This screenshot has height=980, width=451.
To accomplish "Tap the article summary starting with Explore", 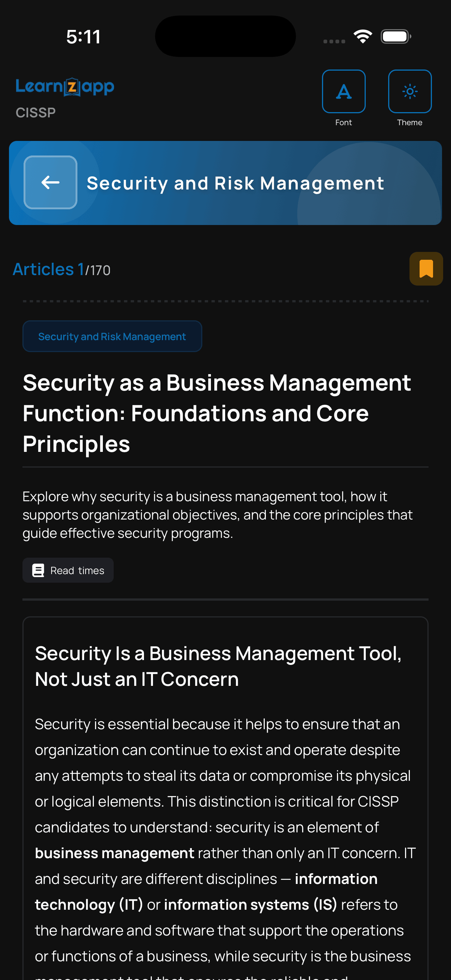I will [217, 515].
